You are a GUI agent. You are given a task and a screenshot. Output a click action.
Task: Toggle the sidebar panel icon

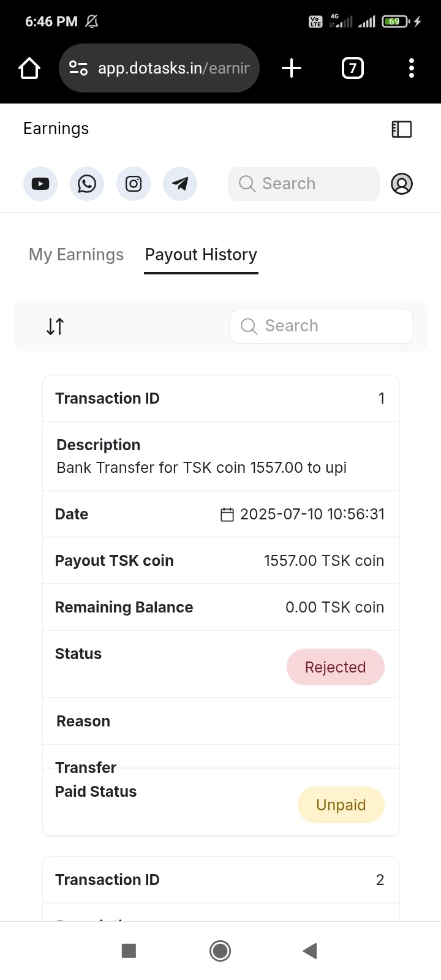click(x=402, y=129)
